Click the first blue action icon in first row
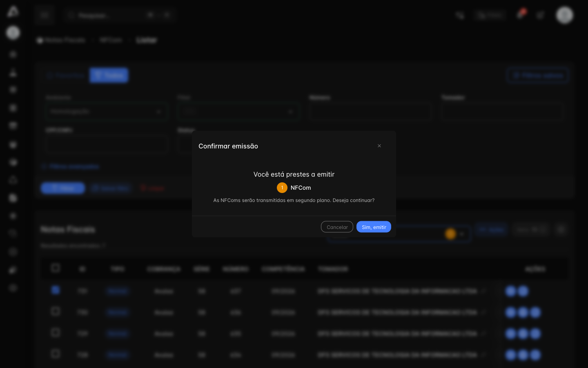The image size is (588, 368). [x=510, y=291]
